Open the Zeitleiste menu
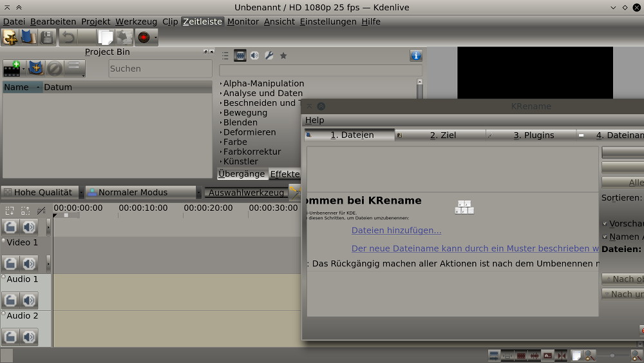The width and height of the screenshot is (644, 363). pos(202,22)
